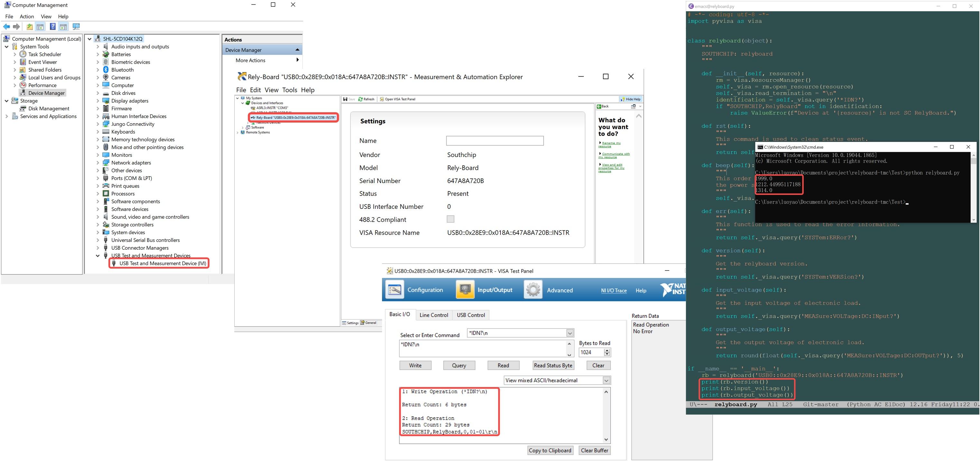This screenshot has width=980, height=461.
Task: Click the Name text field in Settings
Action: pyautogui.click(x=495, y=141)
